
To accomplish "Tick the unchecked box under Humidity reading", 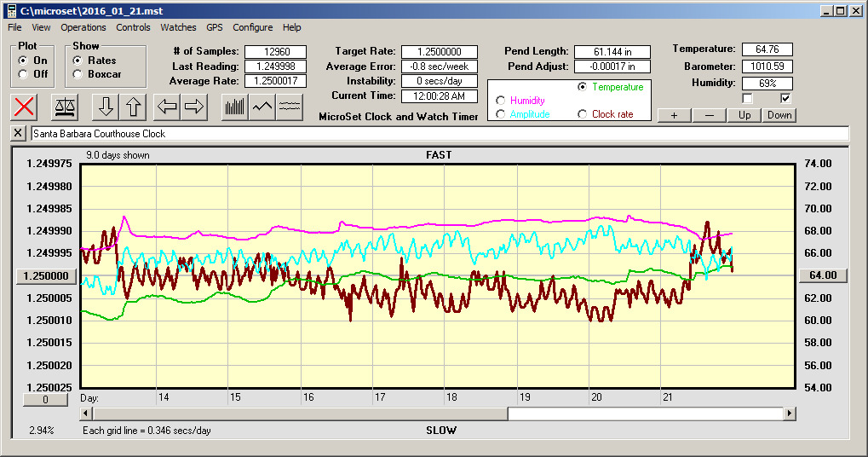I will 748,98.
